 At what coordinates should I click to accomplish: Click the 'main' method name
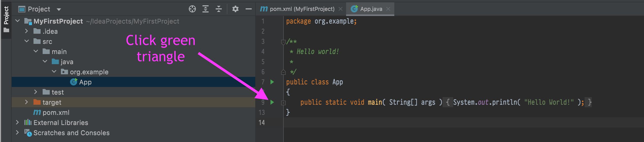[375, 102]
